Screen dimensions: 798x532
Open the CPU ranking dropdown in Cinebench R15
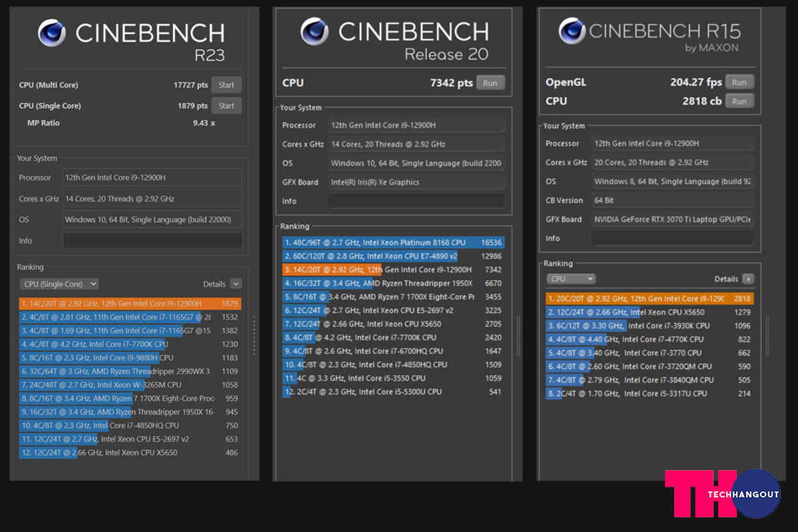(571, 279)
